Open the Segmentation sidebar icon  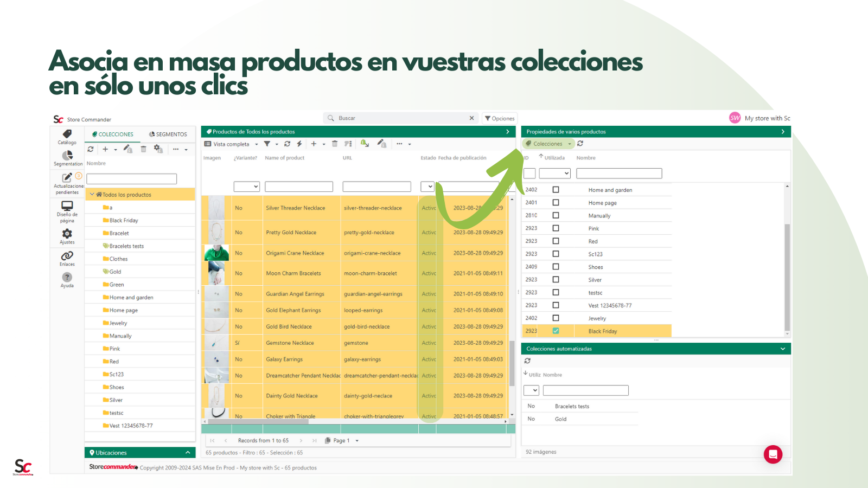pos(68,158)
